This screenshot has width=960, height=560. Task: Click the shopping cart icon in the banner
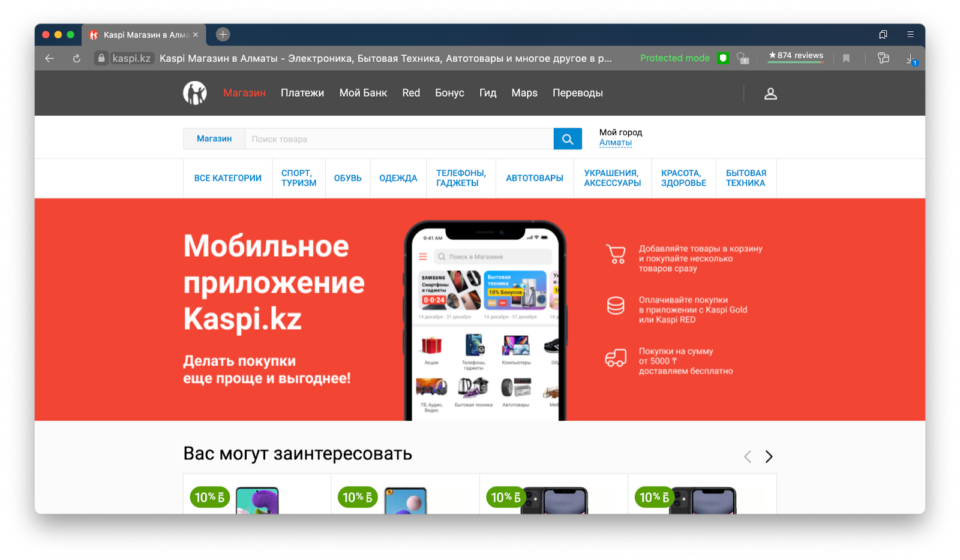pyautogui.click(x=616, y=254)
